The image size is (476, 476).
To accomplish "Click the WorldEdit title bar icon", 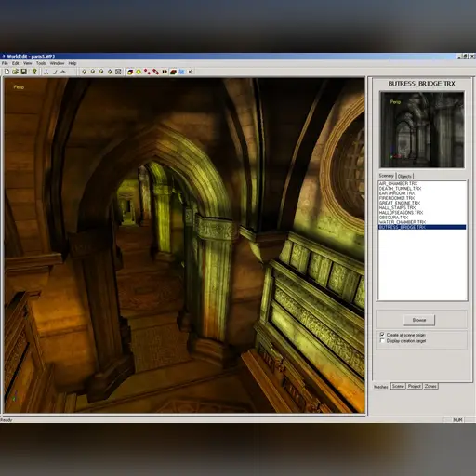I will tap(4, 56).
